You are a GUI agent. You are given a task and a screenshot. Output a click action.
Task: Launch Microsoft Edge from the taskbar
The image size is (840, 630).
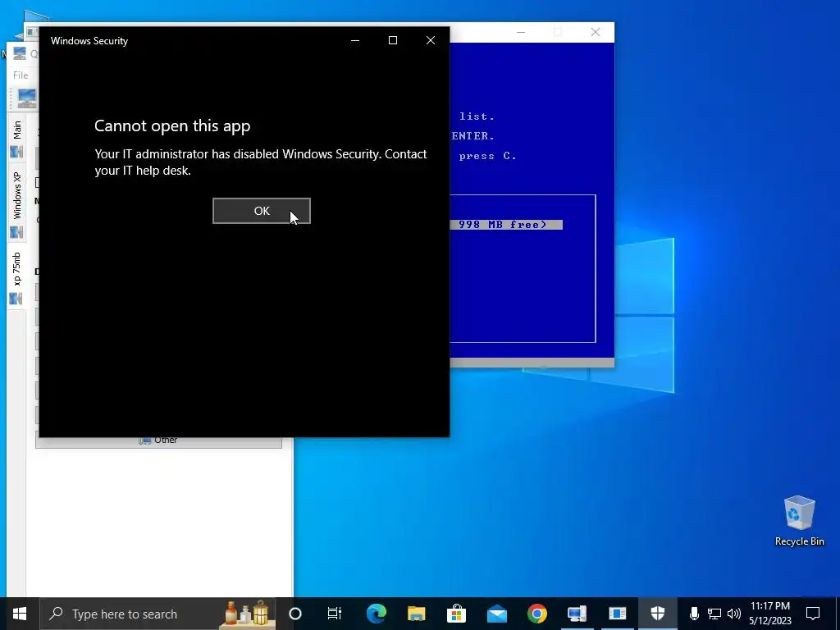(x=376, y=614)
